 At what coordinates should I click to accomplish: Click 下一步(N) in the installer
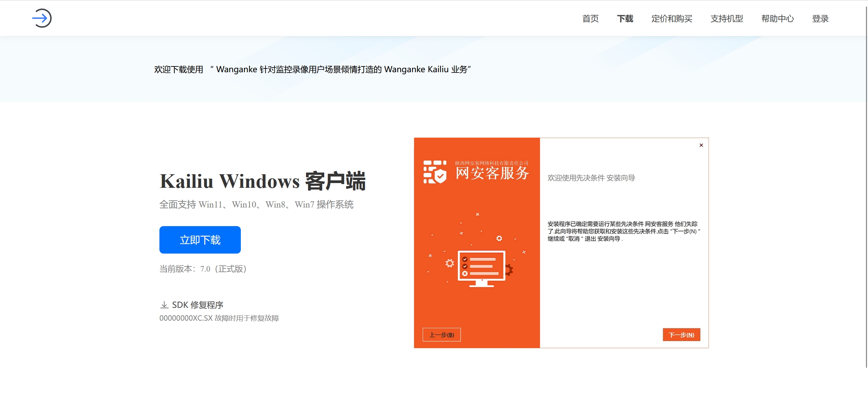click(681, 335)
